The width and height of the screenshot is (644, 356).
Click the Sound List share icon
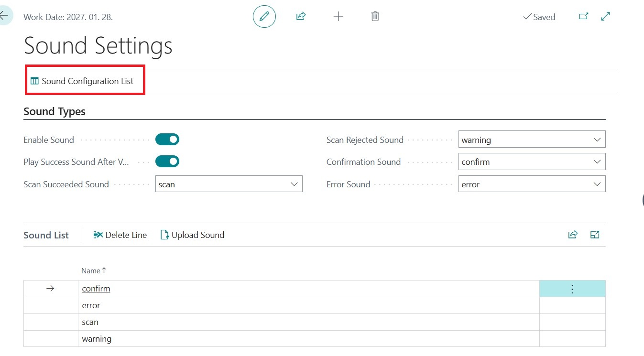pos(572,235)
